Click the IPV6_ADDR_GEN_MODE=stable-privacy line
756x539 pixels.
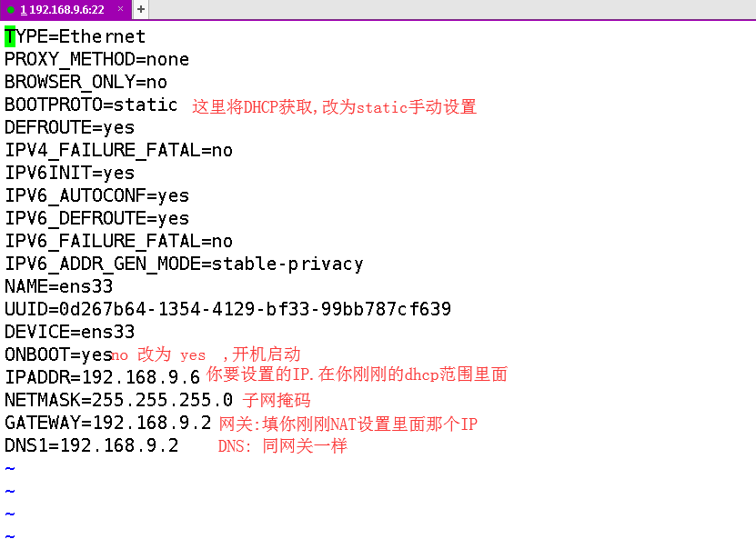click(184, 265)
